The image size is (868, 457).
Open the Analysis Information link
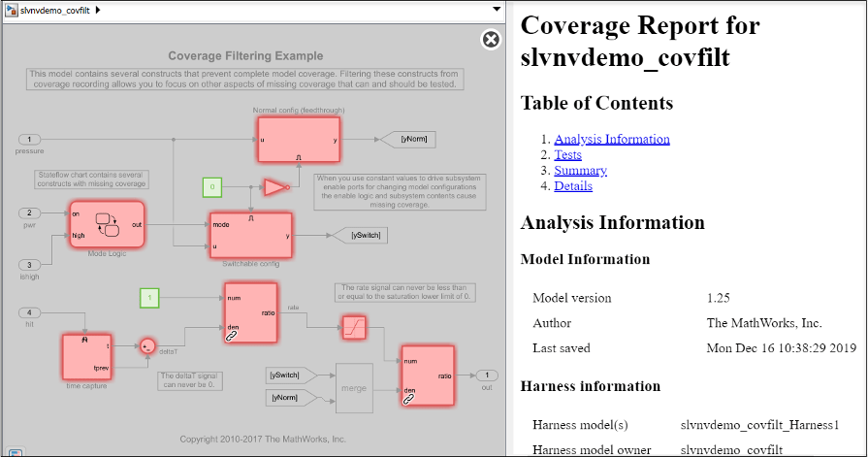(612, 139)
